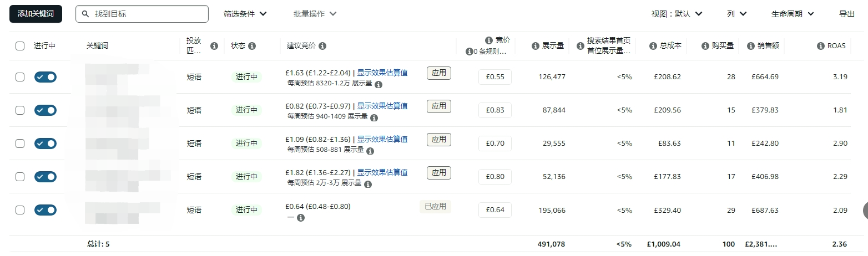Click the info icon beside 建议竞价 header
This screenshot has width=868, height=256.
[x=322, y=46]
